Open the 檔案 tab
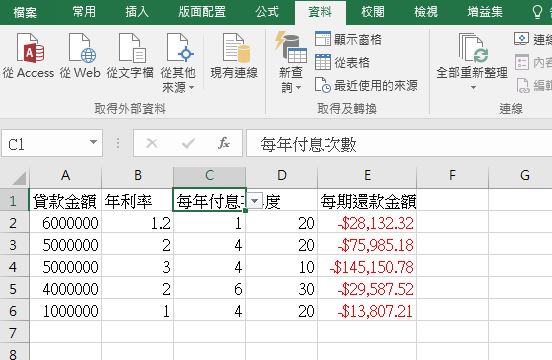 (x=25, y=12)
